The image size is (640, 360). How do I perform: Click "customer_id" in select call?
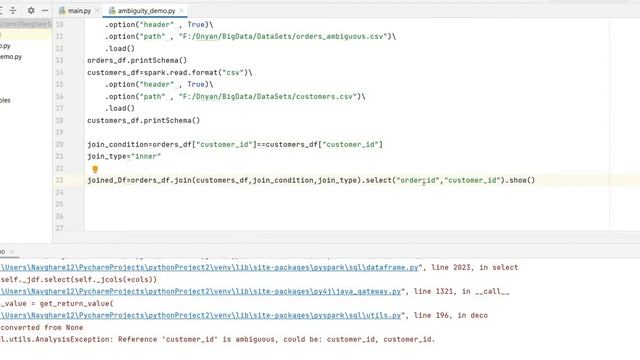[x=472, y=180]
